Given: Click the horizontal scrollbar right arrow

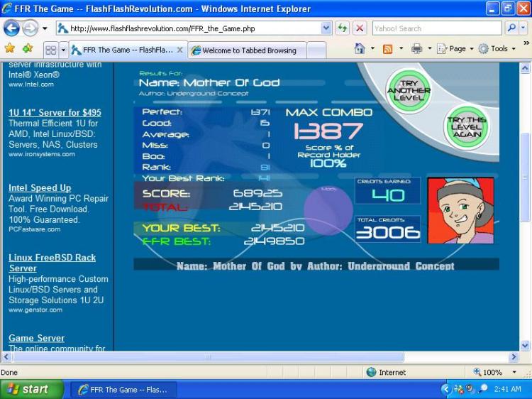Looking at the screenshot, I should click(514, 356).
